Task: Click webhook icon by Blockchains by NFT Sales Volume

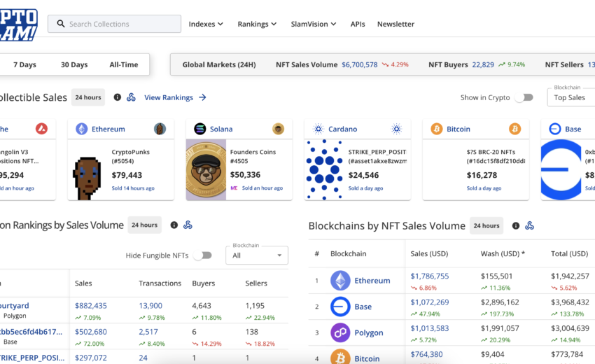Action: [x=530, y=226]
